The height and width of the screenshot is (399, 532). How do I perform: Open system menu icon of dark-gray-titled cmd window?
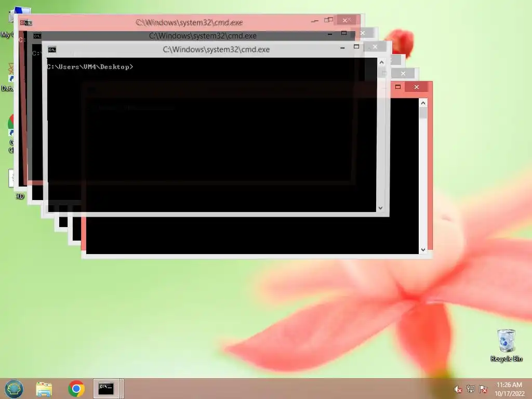tap(37, 36)
